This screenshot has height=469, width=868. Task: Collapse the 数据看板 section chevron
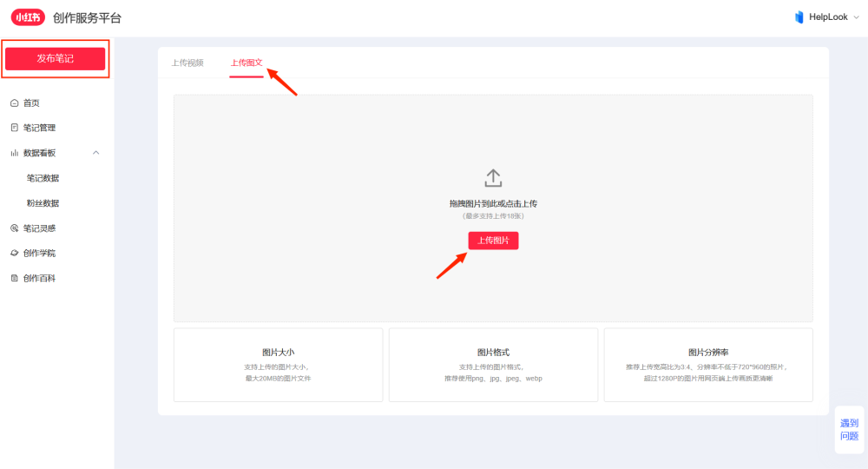click(x=95, y=152)
